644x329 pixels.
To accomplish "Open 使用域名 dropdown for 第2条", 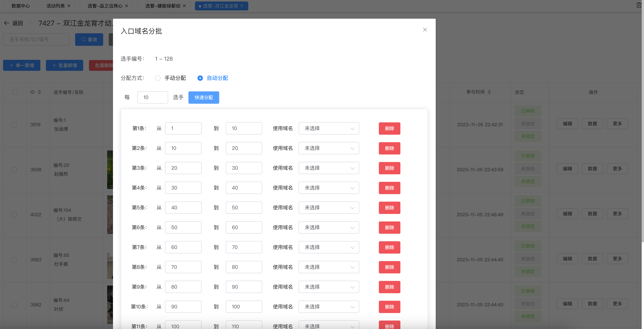I will [329, 148].
